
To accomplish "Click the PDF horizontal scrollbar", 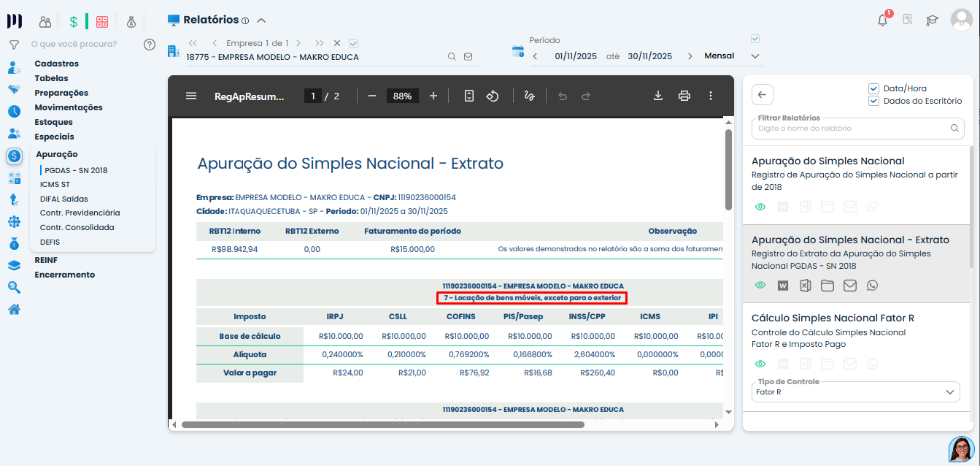I will [382, 424].
